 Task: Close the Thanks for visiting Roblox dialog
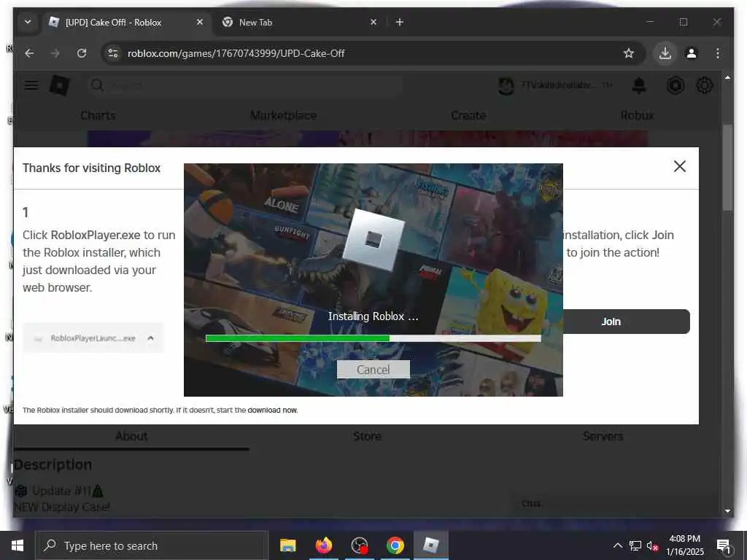coord(680,166)
